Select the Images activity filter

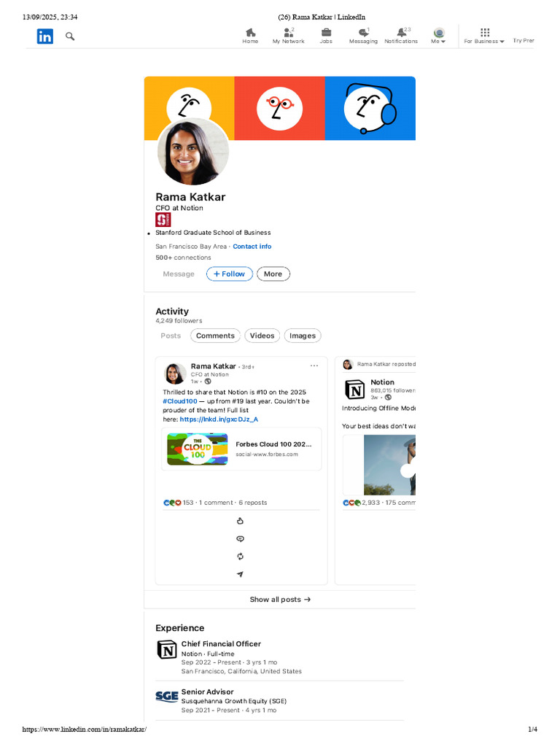pos(303,336)
